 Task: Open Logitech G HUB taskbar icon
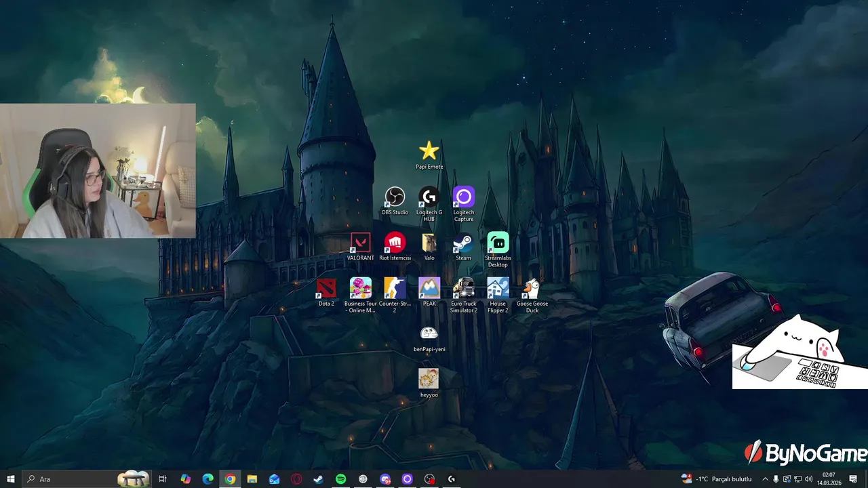coord(452,479)
